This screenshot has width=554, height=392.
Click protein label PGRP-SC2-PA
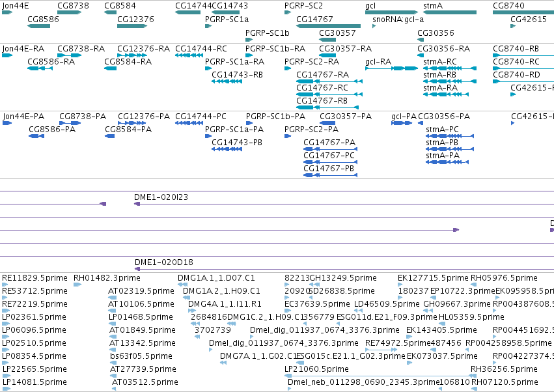[x=311, y=130]
